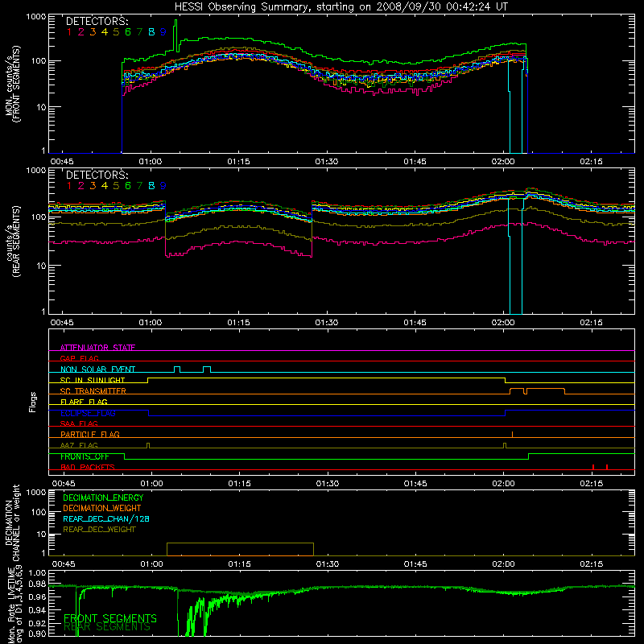Click green detector 6 spike near 01:04

click(x=175, y=35)
